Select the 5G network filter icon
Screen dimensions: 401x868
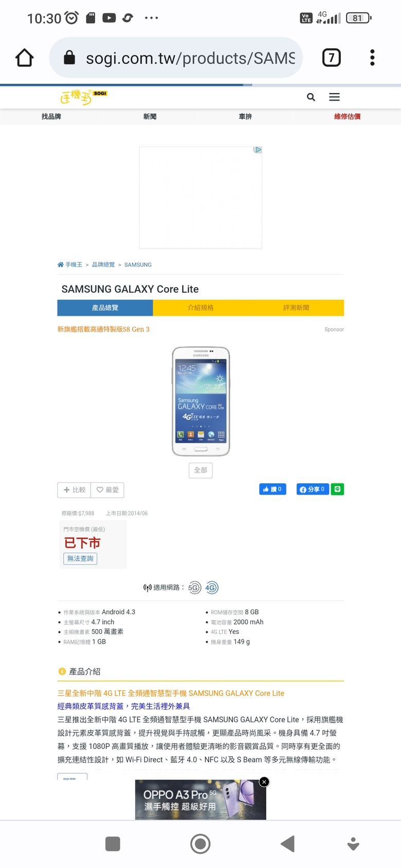(194, 588)
